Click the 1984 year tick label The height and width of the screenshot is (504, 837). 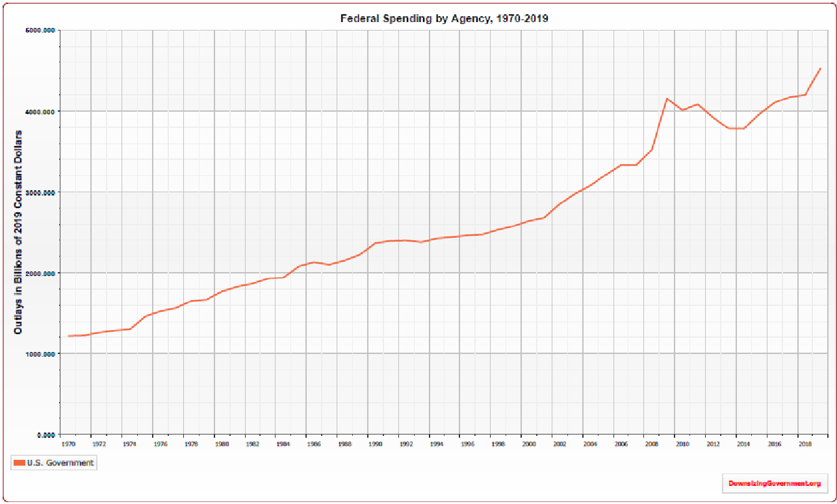pos(283,444)
